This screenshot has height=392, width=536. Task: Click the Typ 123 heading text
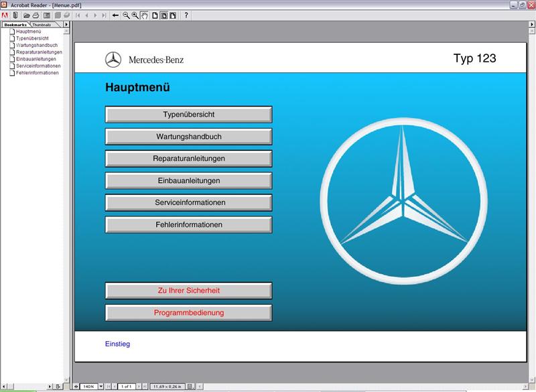474,58
